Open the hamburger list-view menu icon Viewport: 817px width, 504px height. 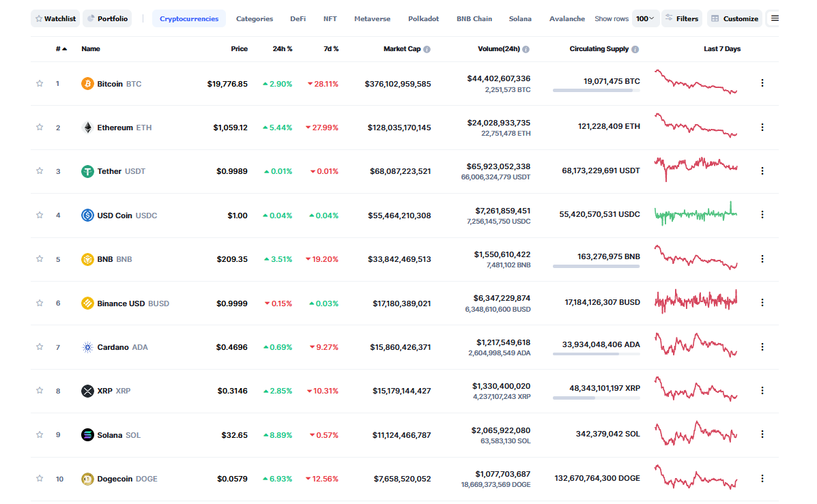pos(775,18)
